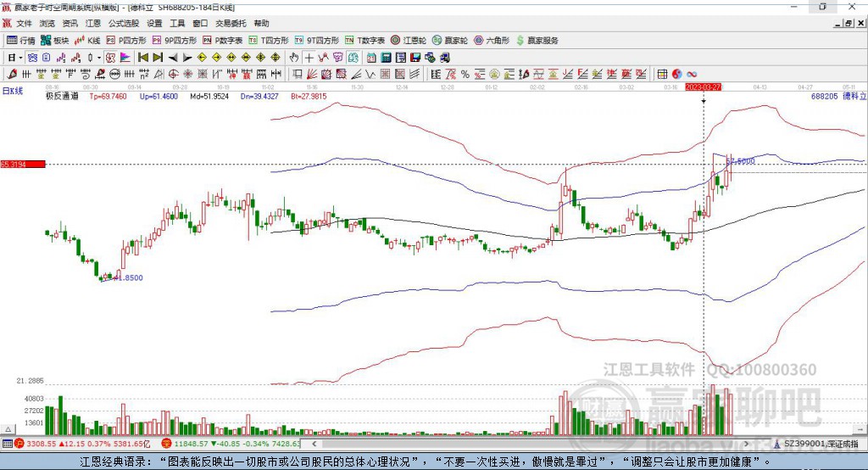Click the first yellow diamond arrow icon
The width and height of the screenshot is (868, 470).
(202, 58)
